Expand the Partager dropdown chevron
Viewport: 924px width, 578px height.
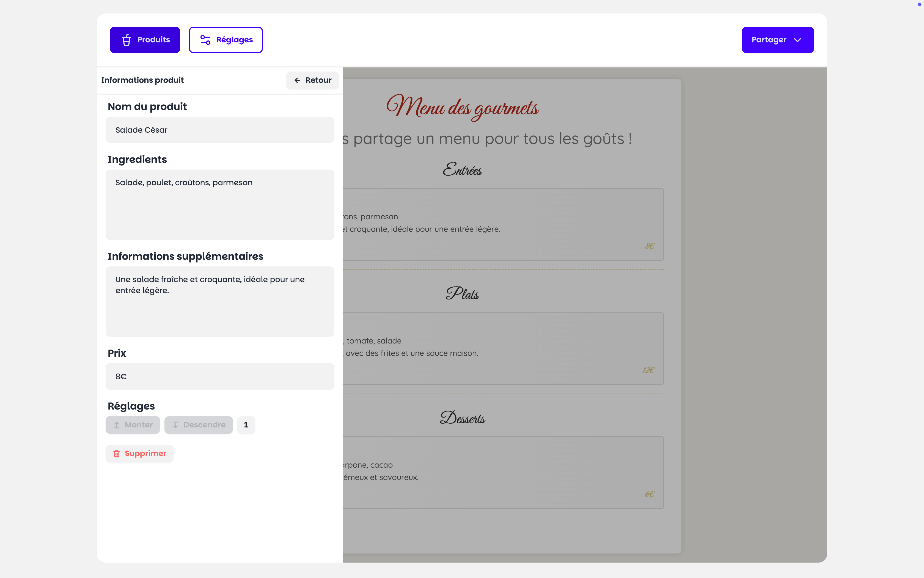(x=797, y=40)
